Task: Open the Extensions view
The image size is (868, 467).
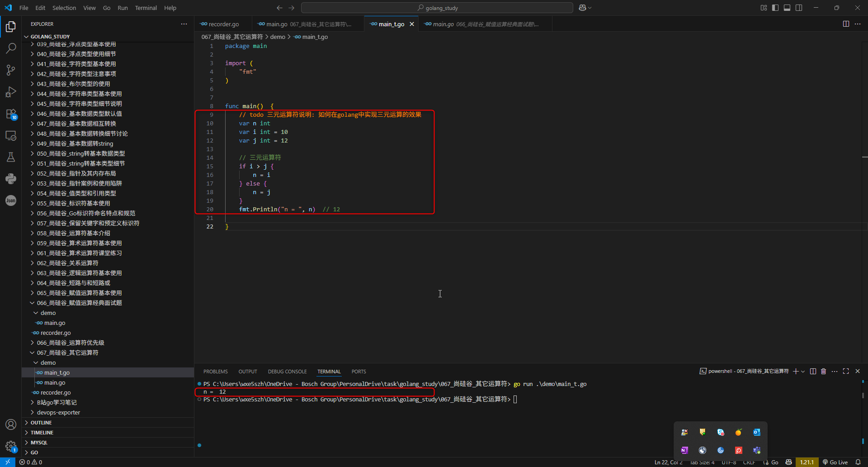Action: [11, 114]
